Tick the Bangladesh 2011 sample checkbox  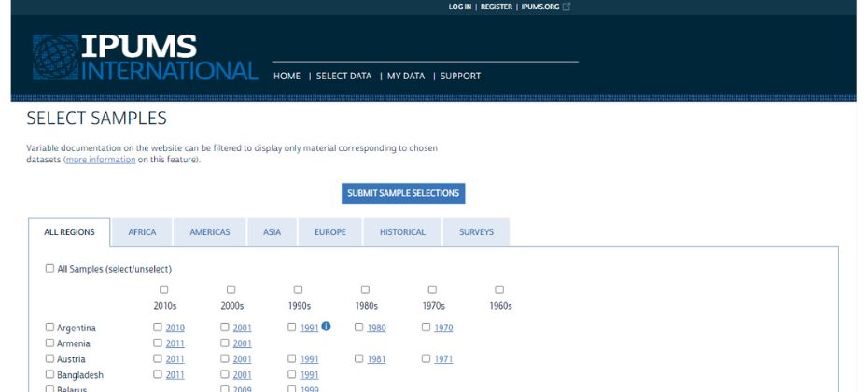(x=158, y=373)
